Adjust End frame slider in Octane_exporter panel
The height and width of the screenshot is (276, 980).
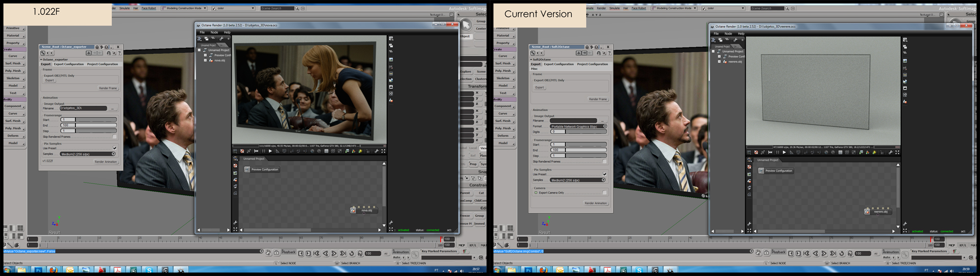pyautogui.click(x=89, y=125)
